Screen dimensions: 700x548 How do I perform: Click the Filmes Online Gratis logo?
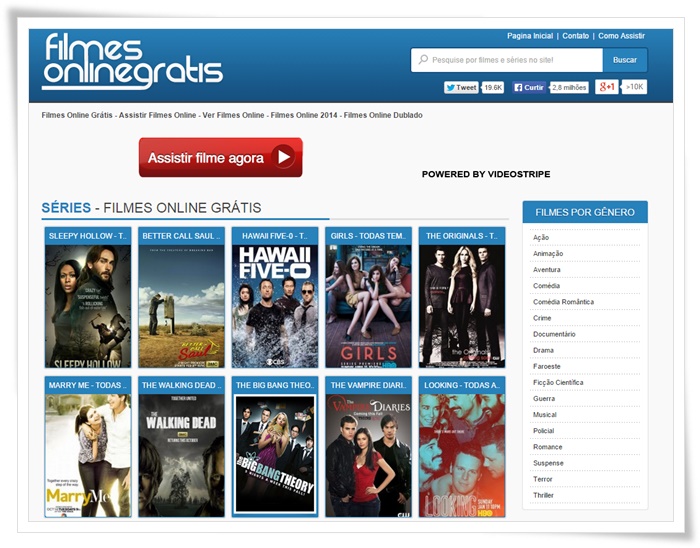[133, 62]
